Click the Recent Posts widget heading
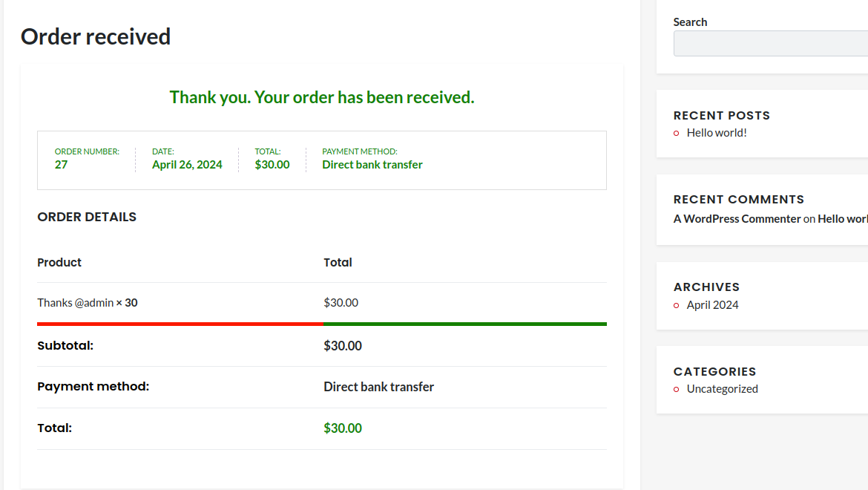Screen dimensions: 868x490 pos(721,115)
